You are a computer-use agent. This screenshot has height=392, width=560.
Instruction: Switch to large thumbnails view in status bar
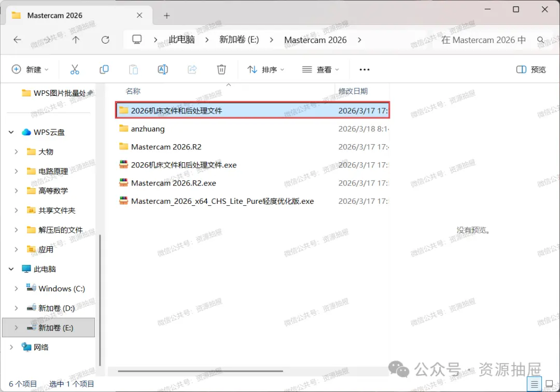point(550,384)
